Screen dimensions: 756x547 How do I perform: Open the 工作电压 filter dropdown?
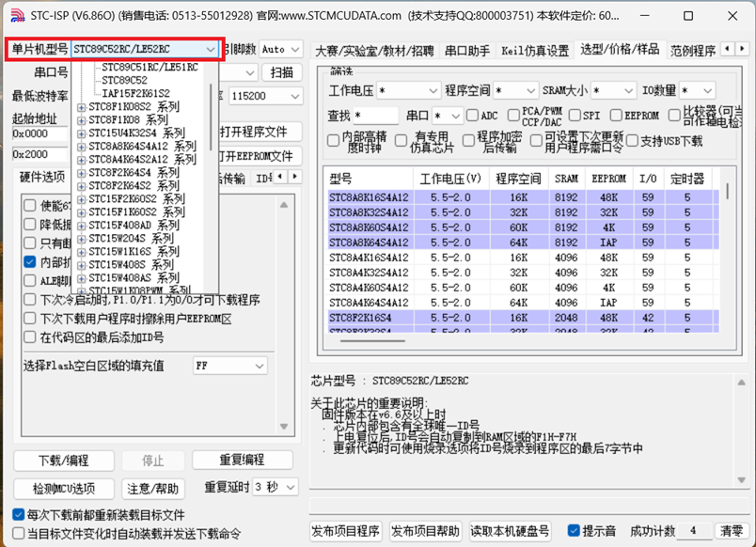click(433, 91)
